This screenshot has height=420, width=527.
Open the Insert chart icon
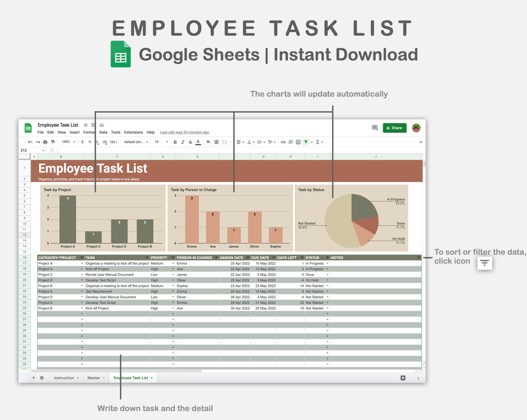click(298, 142)
